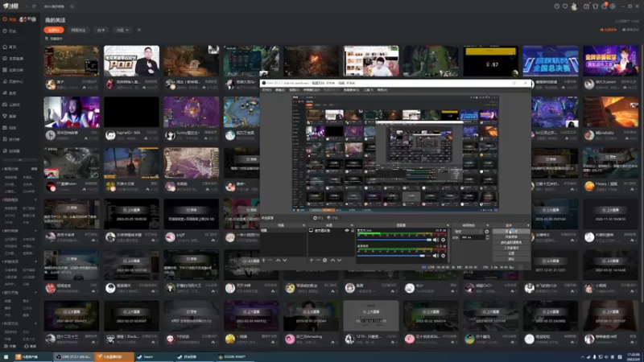
Task: Open the first OBS menu bar item
Action: [x=267, y=90]
